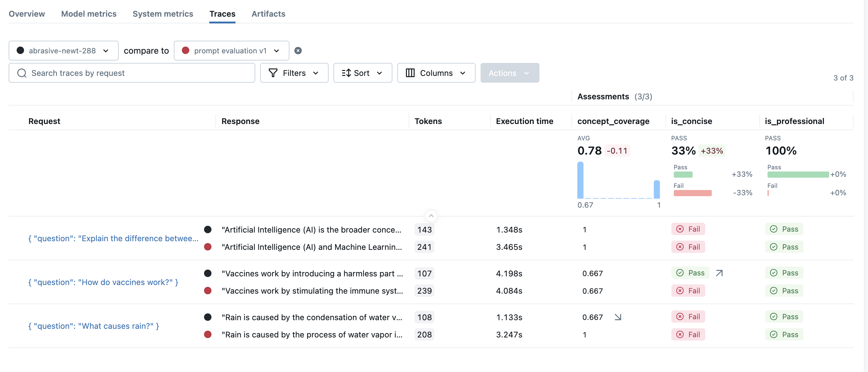Image resolution: width=868 pixels, height=372 pixels.
Task: Switch to the Model metrics tab
Action: tap(89, 14)
